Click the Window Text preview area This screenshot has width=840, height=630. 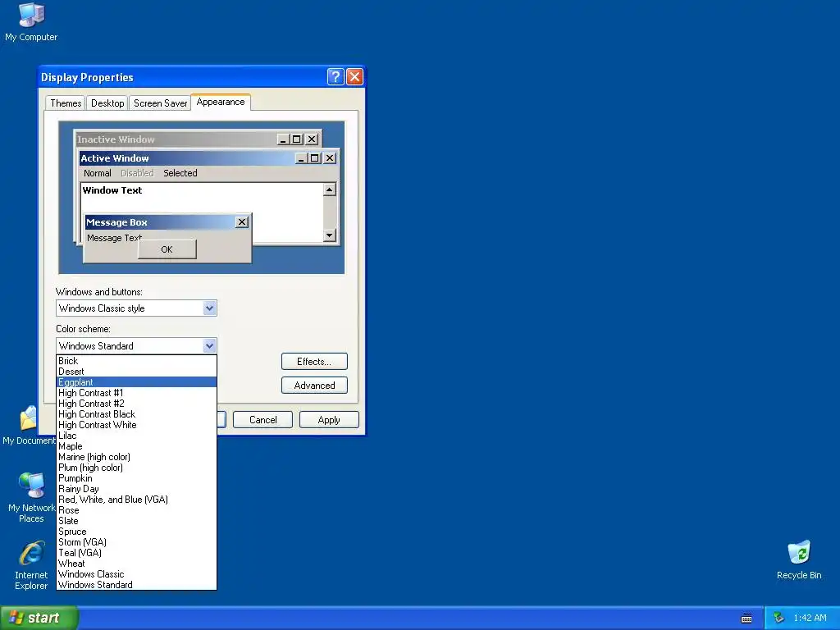202,199
